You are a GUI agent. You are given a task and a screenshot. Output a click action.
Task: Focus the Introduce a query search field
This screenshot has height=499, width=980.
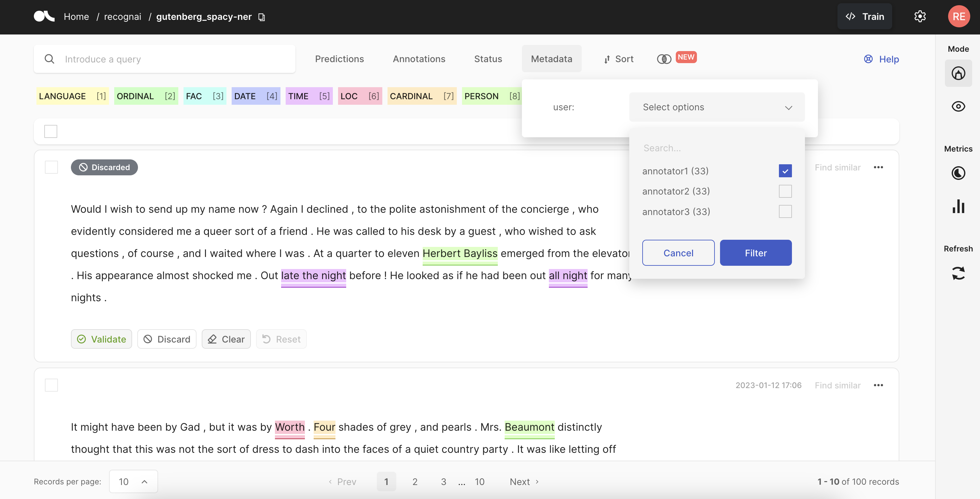(164, 59)
